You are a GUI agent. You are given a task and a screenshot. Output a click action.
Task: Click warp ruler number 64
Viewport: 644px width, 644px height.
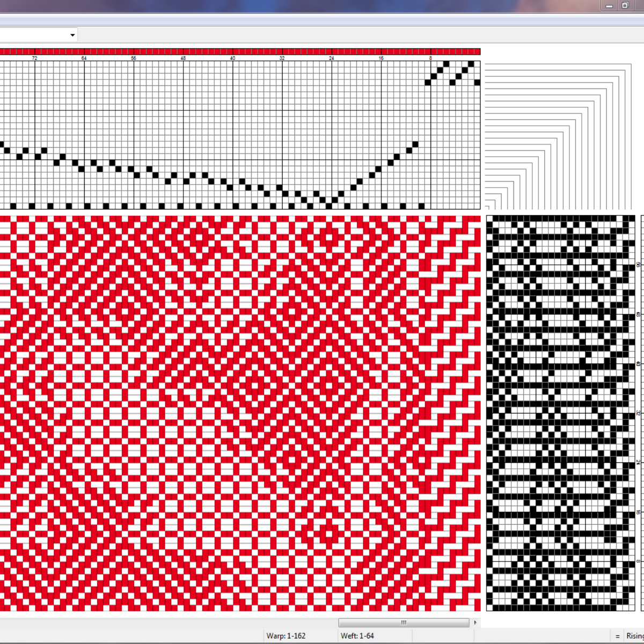[84, 58]
